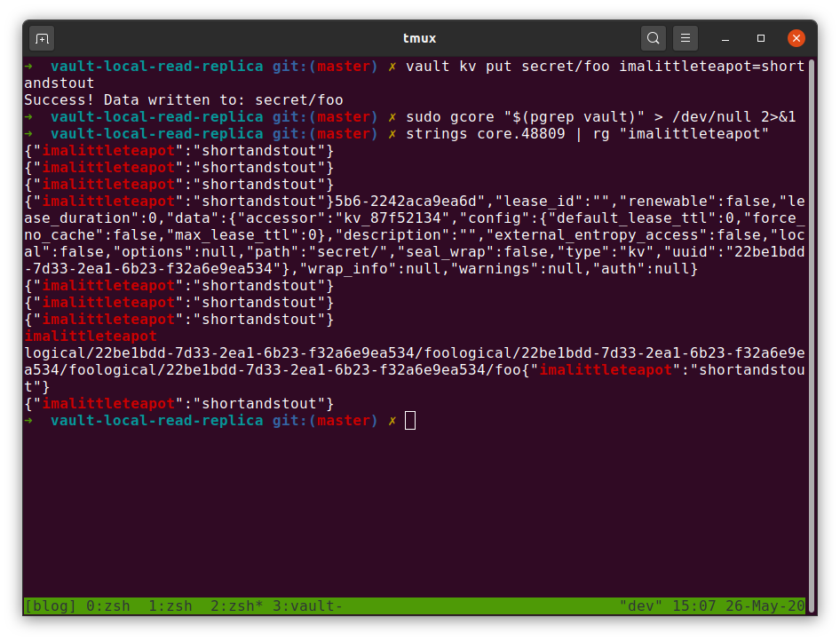Select tmux window 3:vault- in status bar

point(307,605)
